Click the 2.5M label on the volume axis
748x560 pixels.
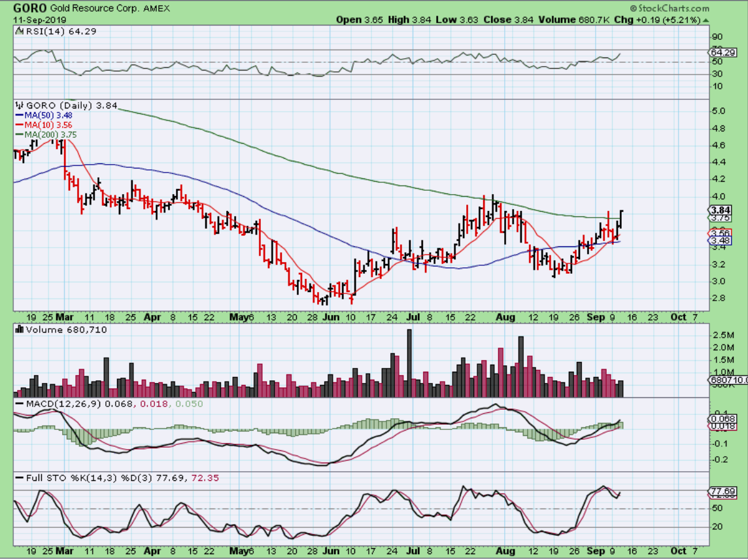[x=724, y=335]
